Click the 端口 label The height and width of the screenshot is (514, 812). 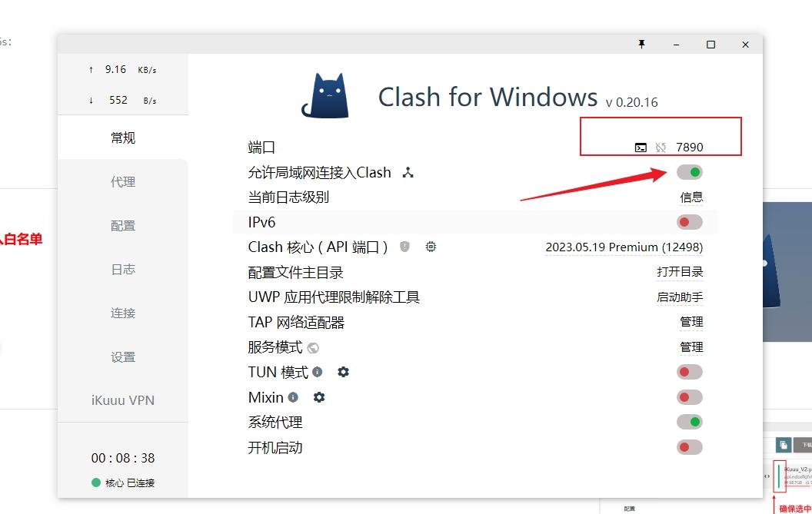[261, 148]
